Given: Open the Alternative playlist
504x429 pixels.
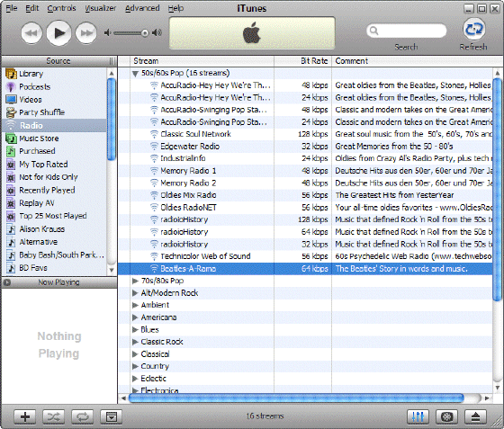Looking at the screenshot, I should [x=54, y=242].
